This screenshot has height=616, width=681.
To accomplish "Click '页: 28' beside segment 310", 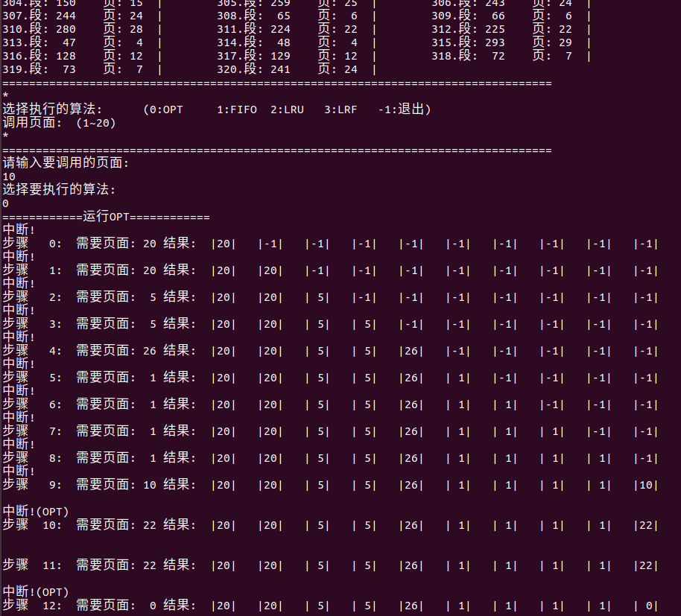I will 123,29.
